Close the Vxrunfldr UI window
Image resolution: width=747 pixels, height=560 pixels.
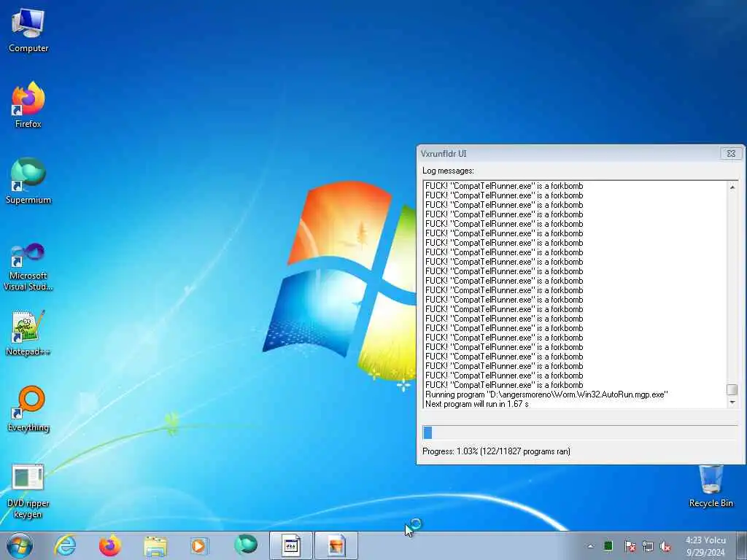pyautogui.click(x=731, y=153)
